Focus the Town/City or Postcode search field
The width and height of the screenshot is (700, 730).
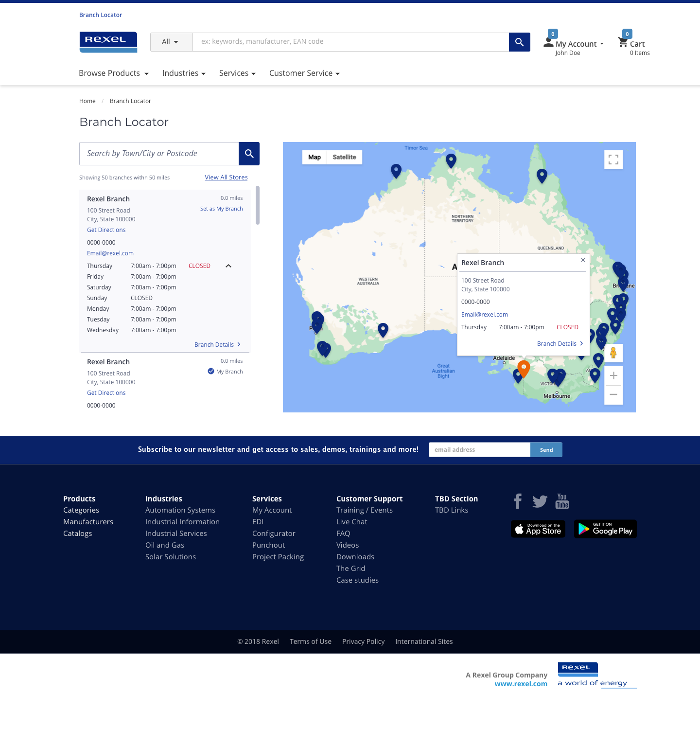(x=159, y=154)
